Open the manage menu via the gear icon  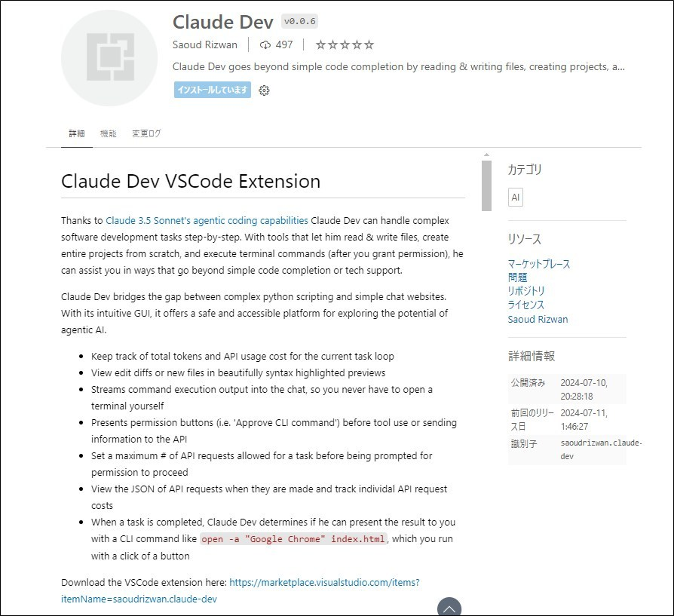point(263,90)
